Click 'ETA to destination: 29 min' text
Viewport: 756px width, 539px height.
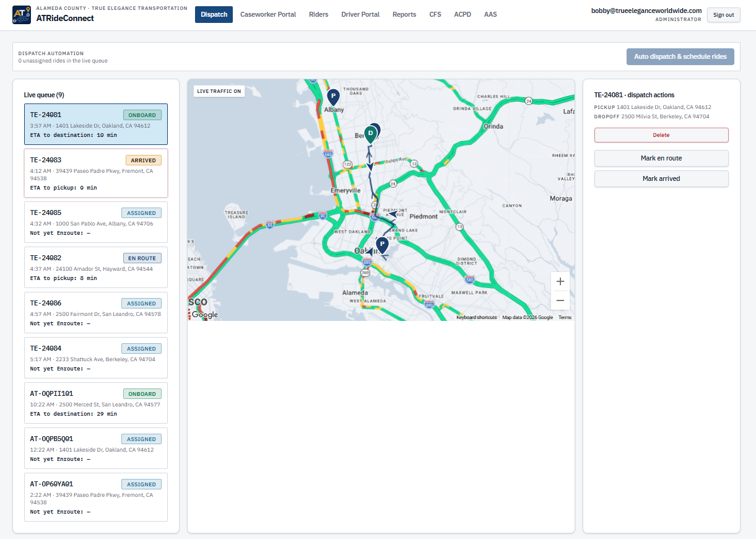coord(74,414)
